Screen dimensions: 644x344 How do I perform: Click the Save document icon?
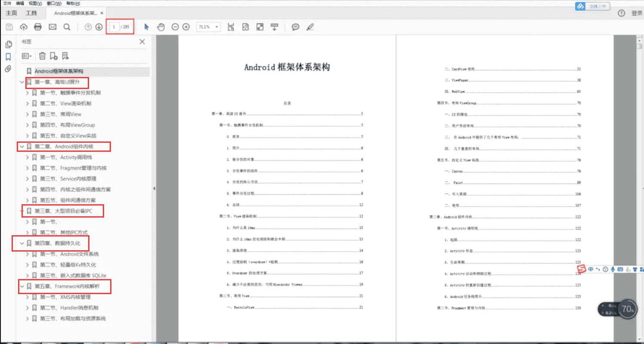point(9,27)
